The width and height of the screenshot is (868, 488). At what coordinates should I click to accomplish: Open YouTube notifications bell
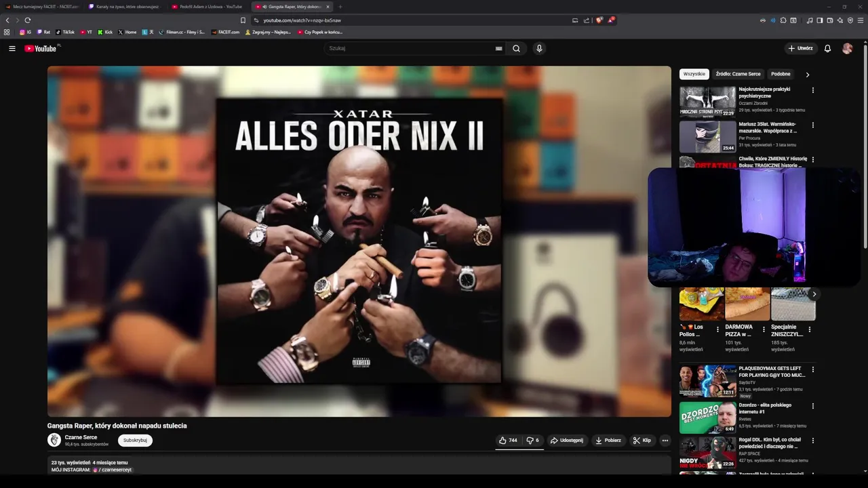click(x=827, y=49)
